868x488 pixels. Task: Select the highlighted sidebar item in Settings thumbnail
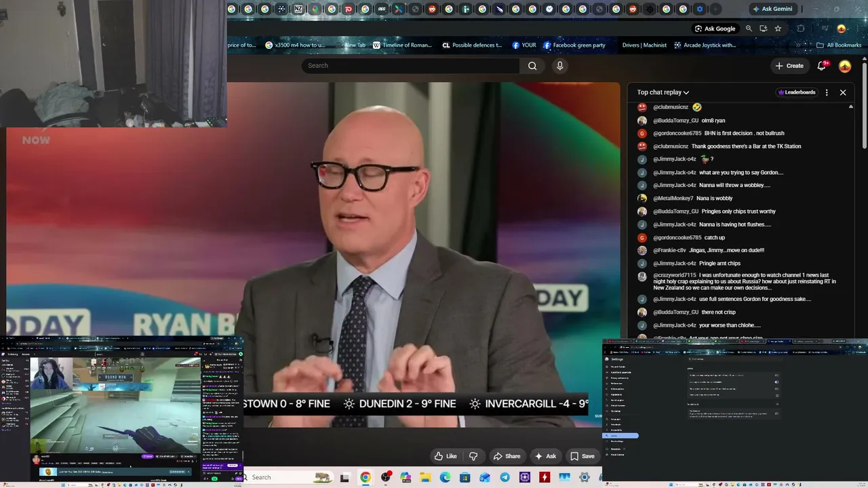tap(620, 436)
